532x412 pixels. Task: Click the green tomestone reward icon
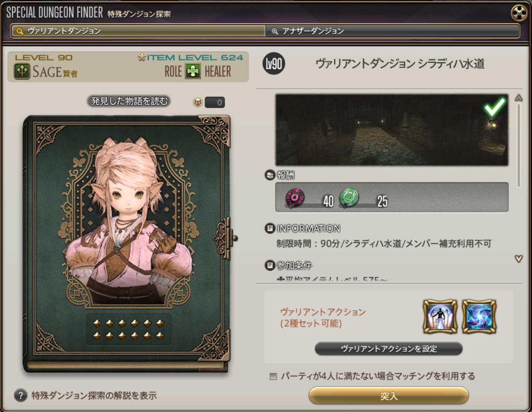coord(349,198)
